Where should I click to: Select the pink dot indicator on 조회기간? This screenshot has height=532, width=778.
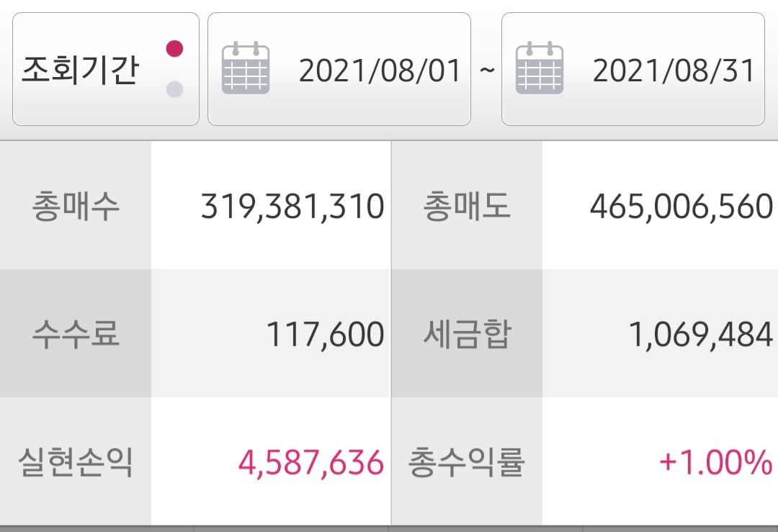tap(174, 49)
